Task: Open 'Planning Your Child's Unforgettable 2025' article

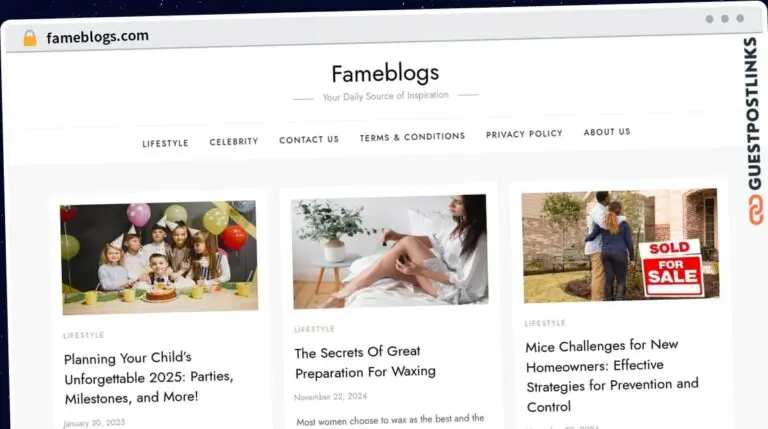Action: coord(148,378)
